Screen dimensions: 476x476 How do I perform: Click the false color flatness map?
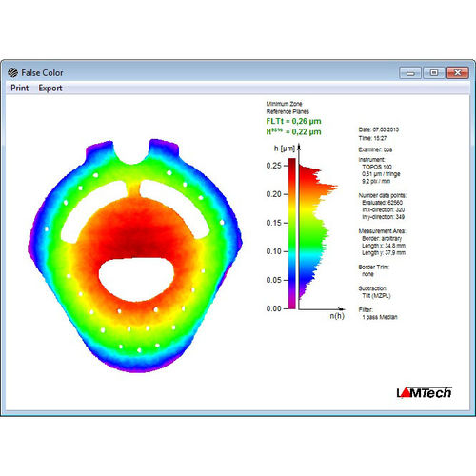(x=135, y=255)
